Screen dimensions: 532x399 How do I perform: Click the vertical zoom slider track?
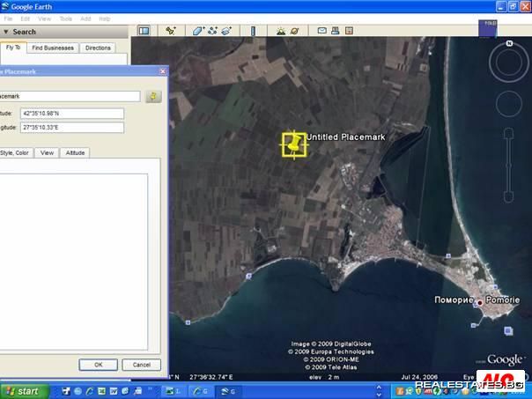pyautogui.click(x=508, y=165)
